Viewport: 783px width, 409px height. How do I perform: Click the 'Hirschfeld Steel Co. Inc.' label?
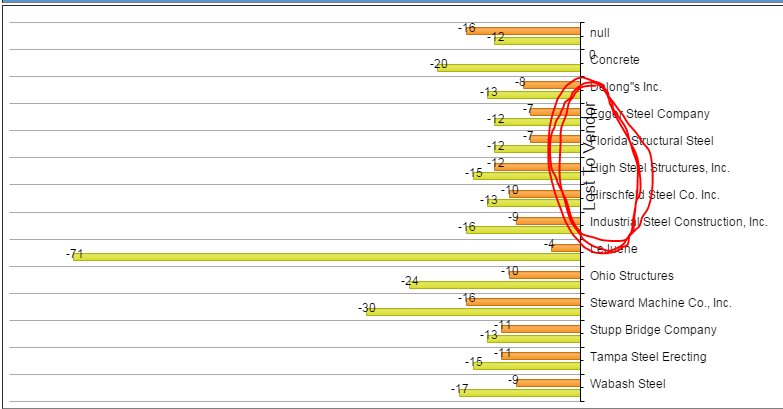655,195
